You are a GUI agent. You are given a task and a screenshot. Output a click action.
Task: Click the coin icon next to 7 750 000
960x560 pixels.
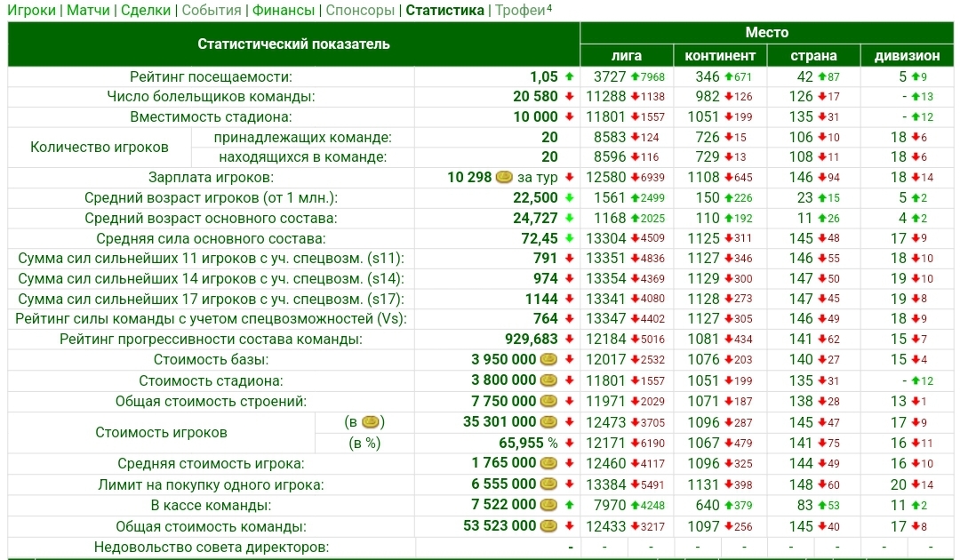[548, 402]
